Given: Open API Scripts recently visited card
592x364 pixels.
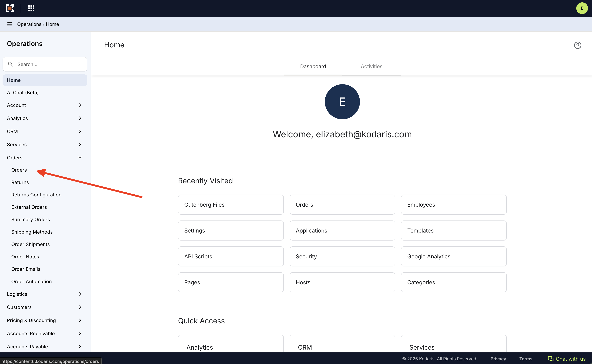Looking at the screenshot, I should coord(231,256).
